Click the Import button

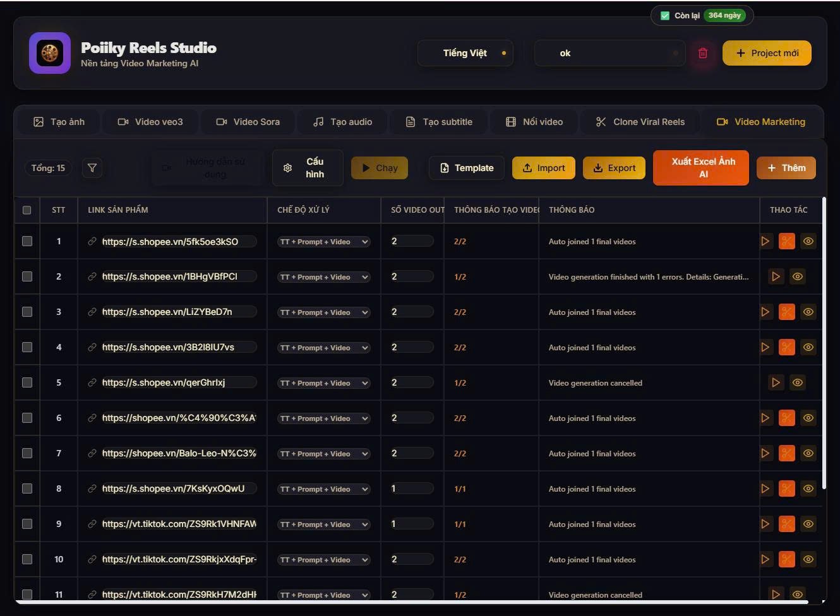[543, 168]
